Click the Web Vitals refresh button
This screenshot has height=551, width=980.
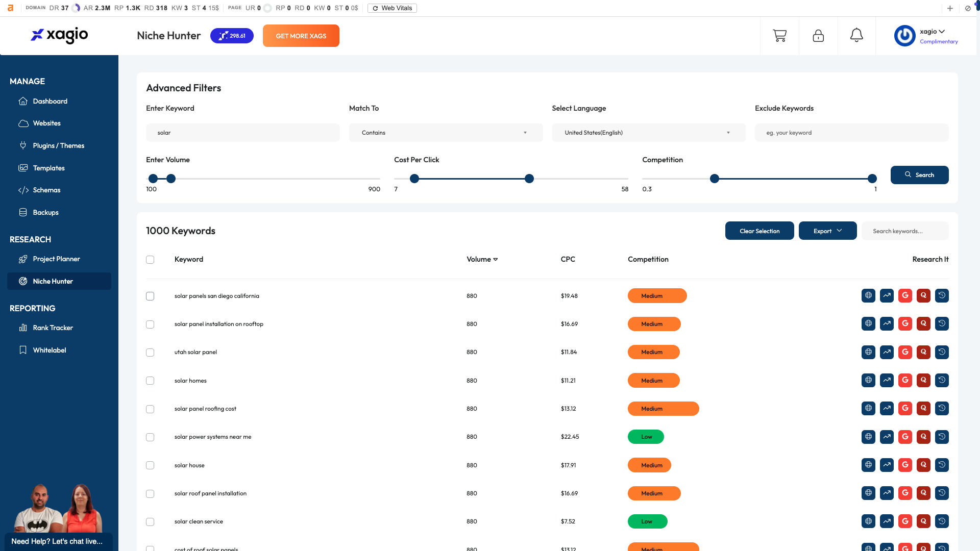392,8
